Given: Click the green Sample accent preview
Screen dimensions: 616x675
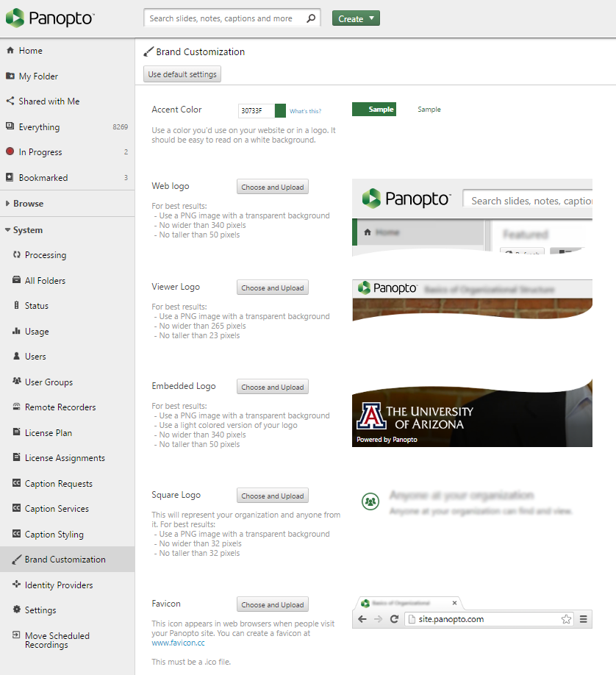Looking at the screenshot, I should 374,110.
